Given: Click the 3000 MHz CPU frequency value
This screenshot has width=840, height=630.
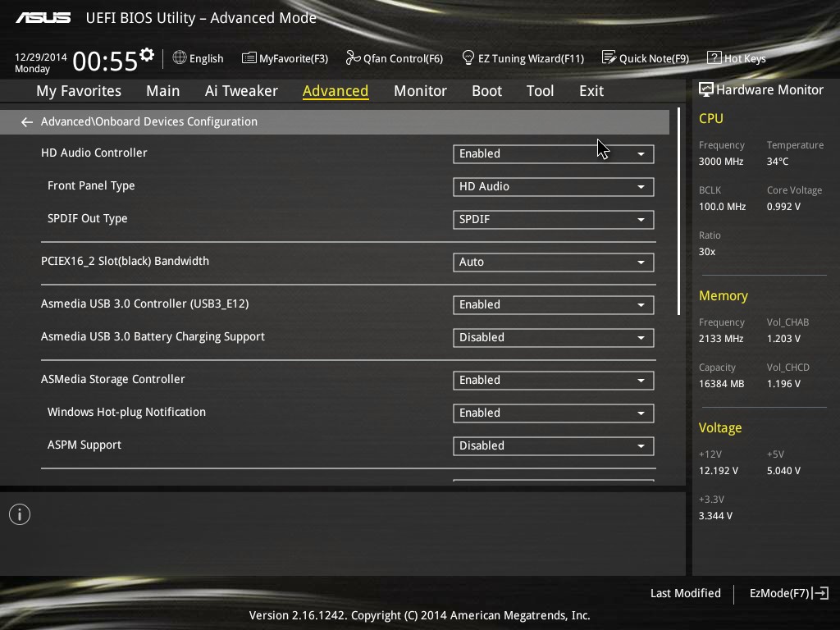Looking at the screenshot, I should click(x=720, y=162).
